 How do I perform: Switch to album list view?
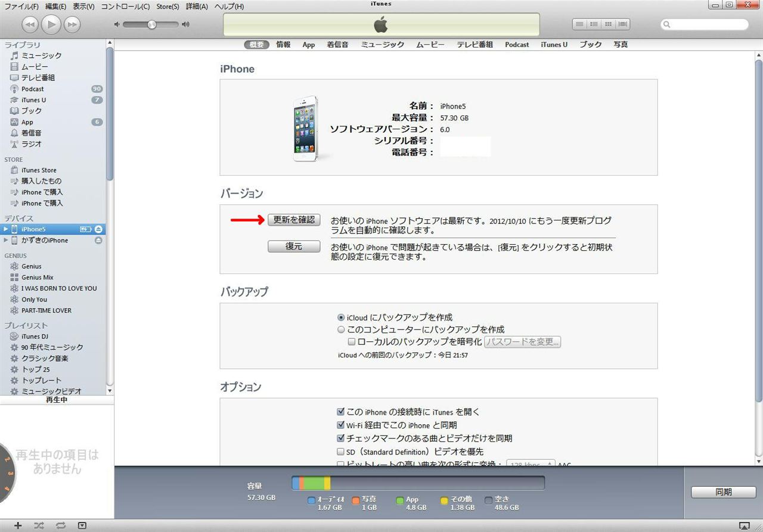594,24
